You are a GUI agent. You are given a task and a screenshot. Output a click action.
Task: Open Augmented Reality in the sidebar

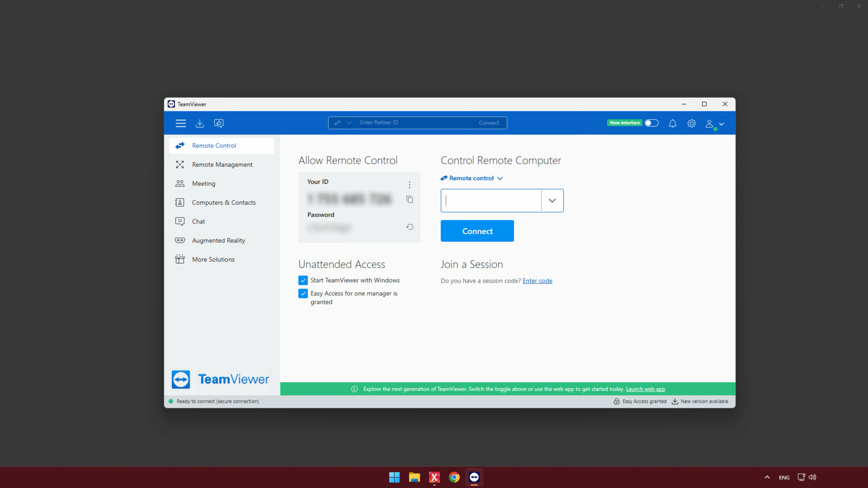[221, 240]
